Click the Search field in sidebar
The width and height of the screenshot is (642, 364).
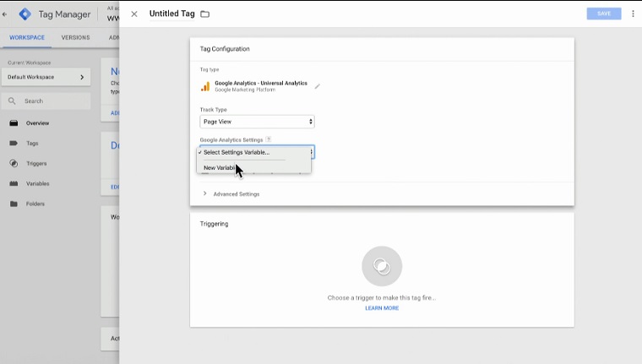coord(46,101)
